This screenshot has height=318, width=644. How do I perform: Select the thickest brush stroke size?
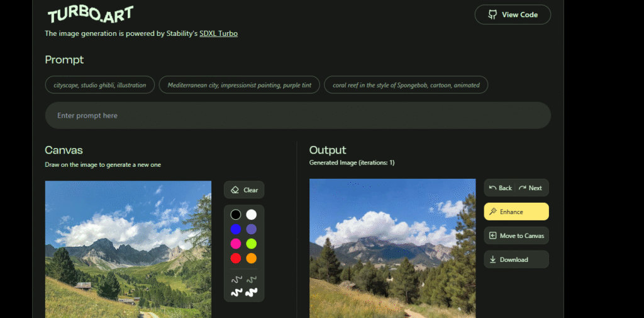click(x=252, y=292)
